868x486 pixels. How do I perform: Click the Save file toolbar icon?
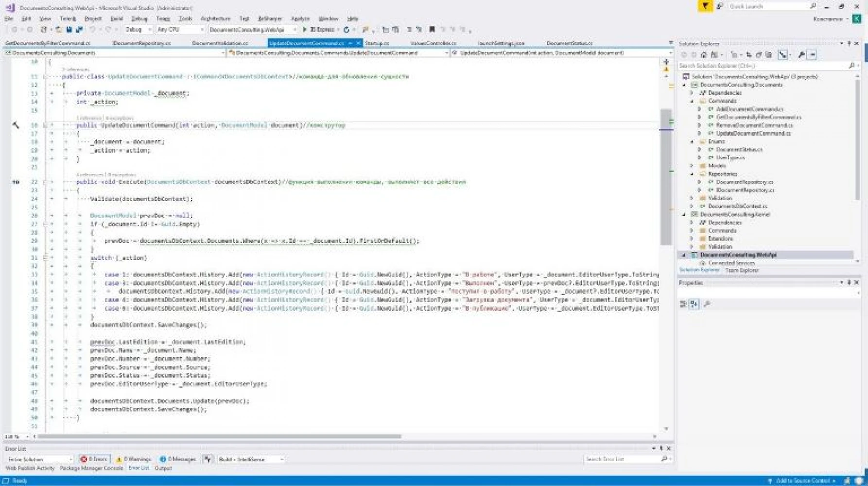[69, 30]
